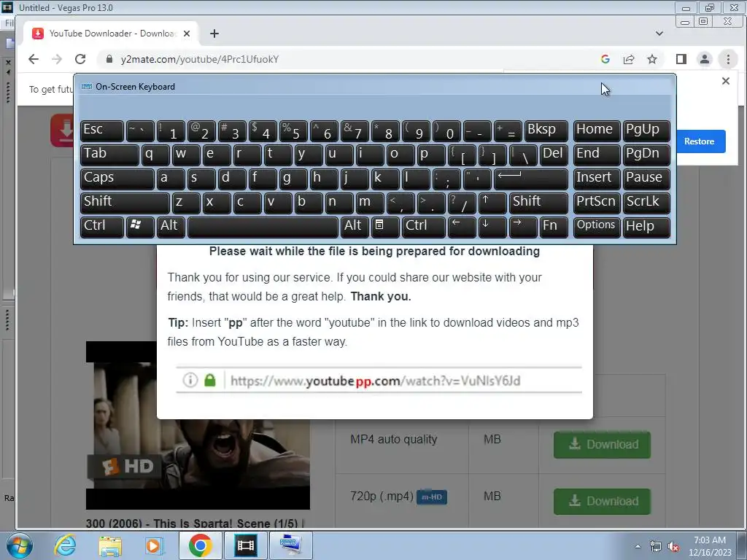Click the browser forward arrow

[x=57, y=59]
